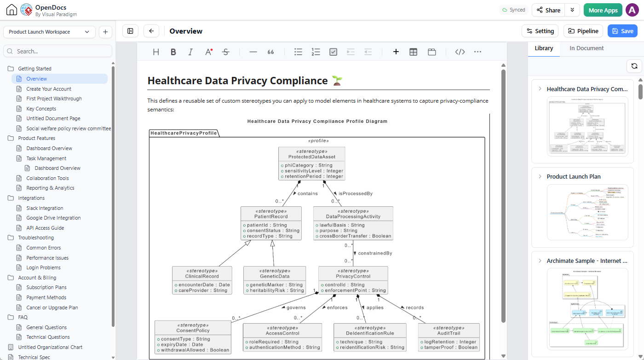This screenshot has height=360, width=644.
Task: Save the document
Action: [622, 31]
